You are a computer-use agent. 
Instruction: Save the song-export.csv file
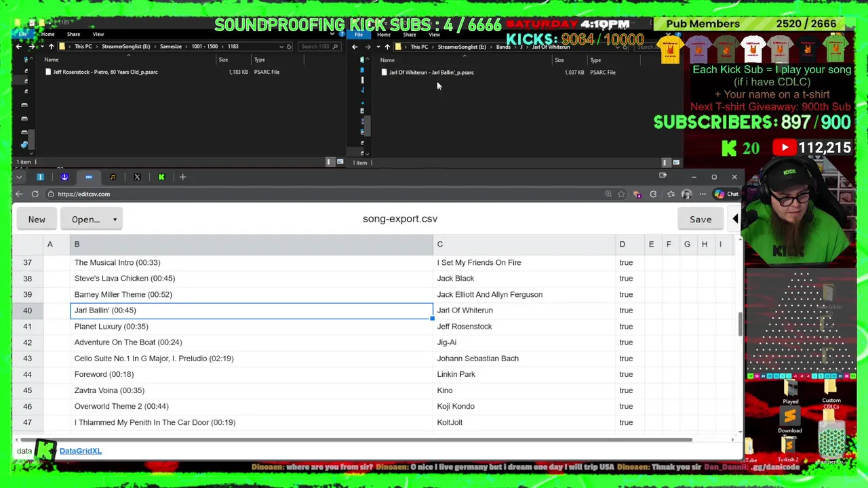701,220
